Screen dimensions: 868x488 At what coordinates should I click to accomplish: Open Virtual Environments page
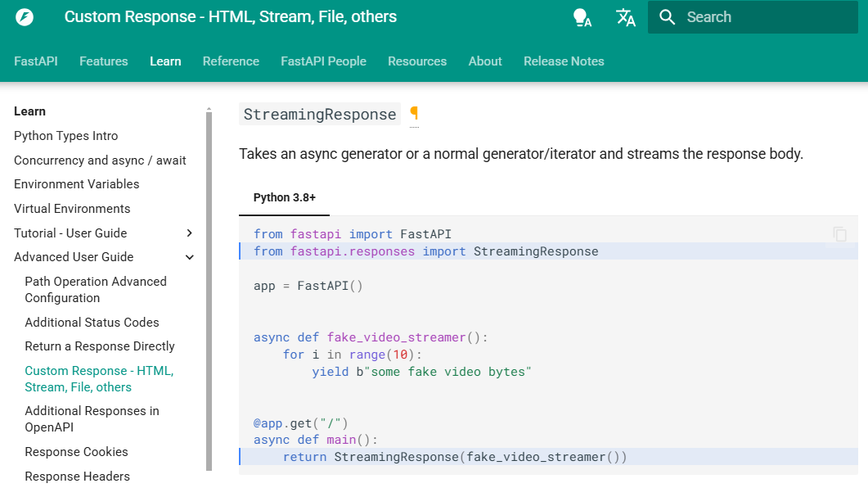click(72, 208)
